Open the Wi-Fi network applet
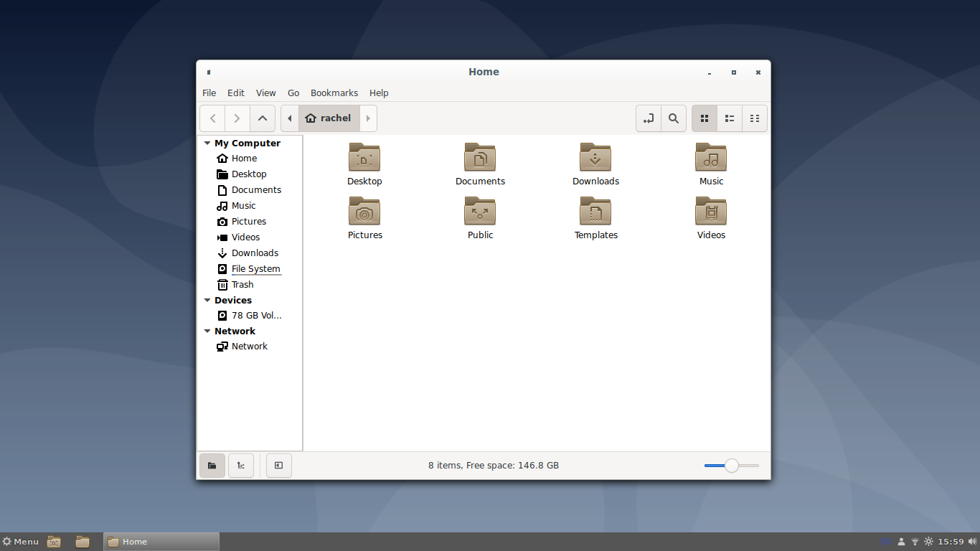 point(915,542)
